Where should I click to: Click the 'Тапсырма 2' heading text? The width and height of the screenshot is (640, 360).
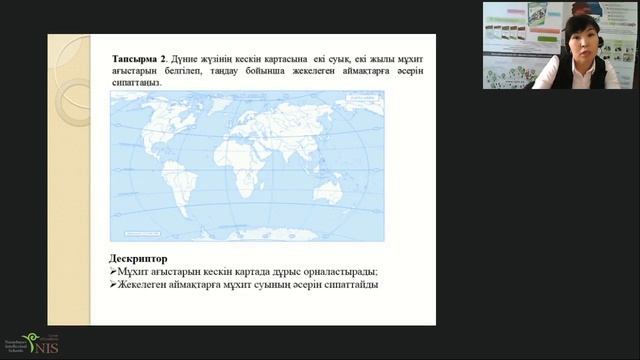(139, 59)
